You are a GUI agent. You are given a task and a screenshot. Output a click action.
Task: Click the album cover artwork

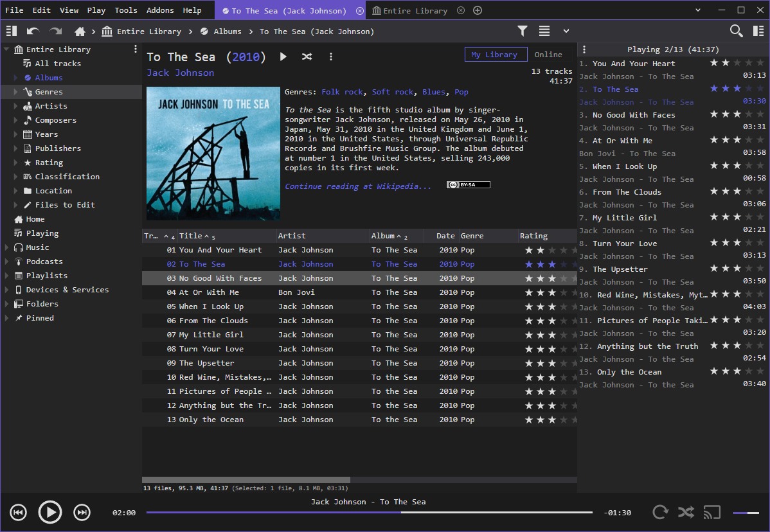[x=213, y=153]
